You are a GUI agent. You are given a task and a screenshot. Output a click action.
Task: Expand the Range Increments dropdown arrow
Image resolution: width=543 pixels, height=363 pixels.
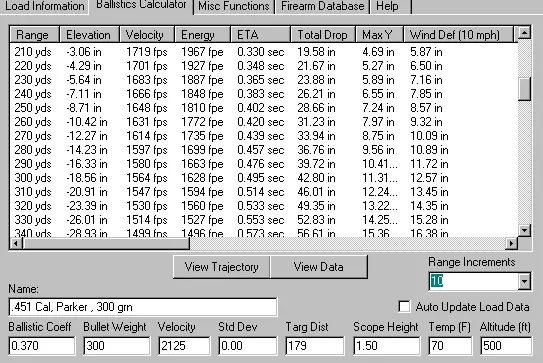pyautogui.click(x=524, y=281)
